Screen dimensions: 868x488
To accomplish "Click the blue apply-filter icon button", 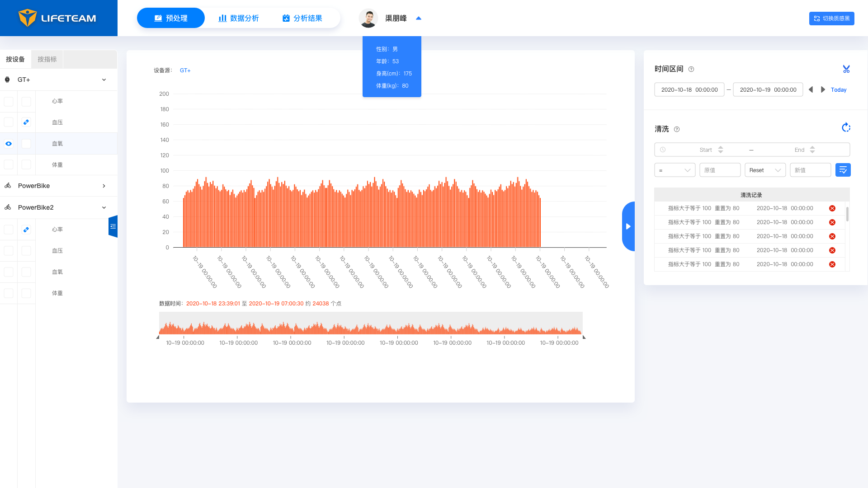I will tap(843, 170).
